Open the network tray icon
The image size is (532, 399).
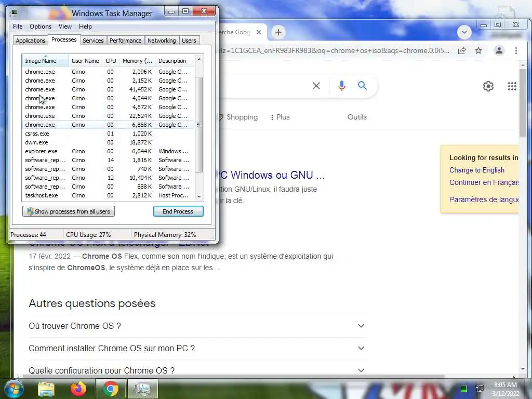click(480, 389)
